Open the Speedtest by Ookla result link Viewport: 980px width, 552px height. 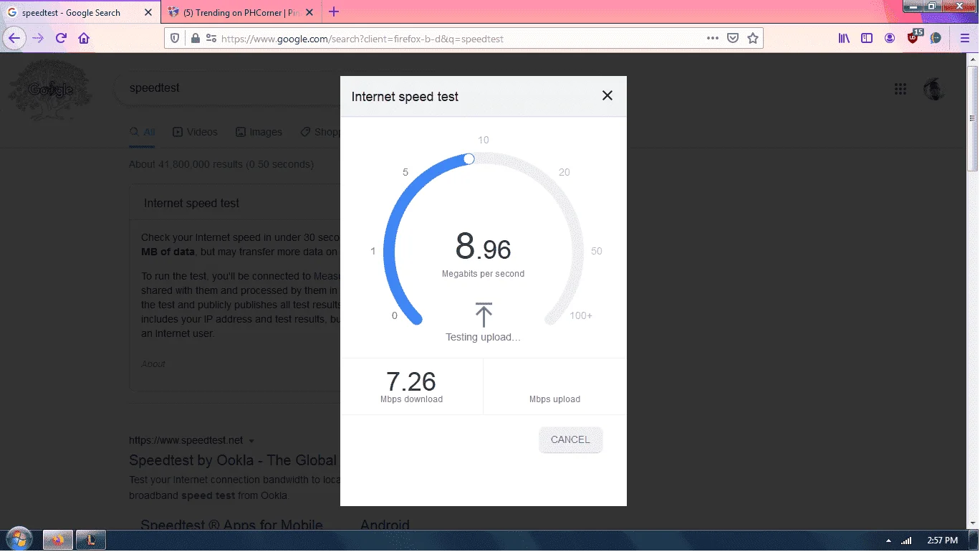click(x=233, y=460)
